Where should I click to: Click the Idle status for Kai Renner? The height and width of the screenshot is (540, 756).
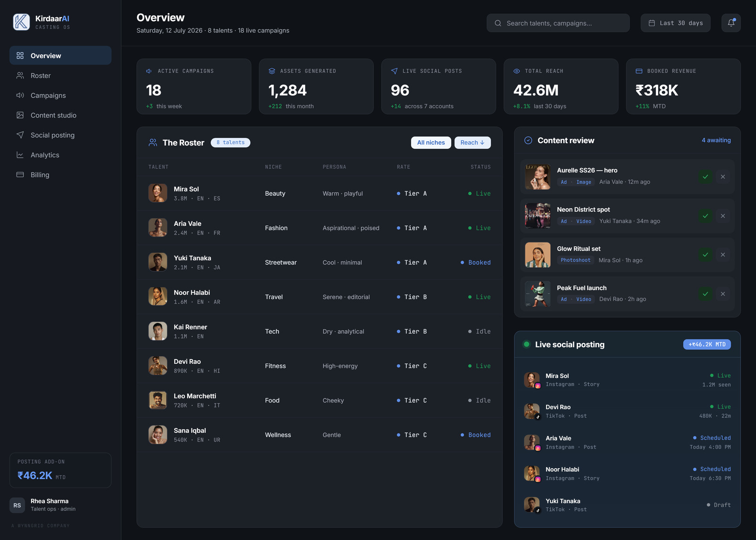click(480, 331)
